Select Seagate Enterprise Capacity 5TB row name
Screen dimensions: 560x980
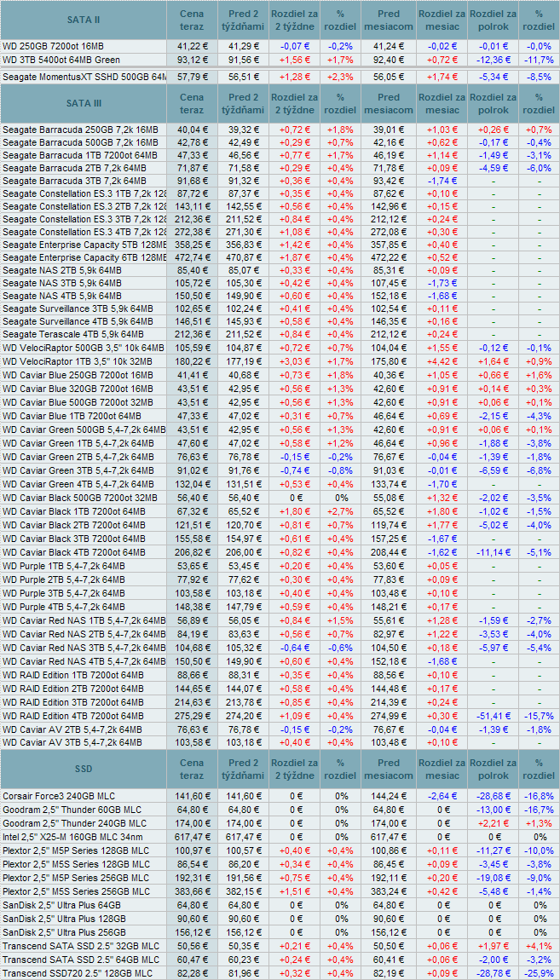point(84,245)
